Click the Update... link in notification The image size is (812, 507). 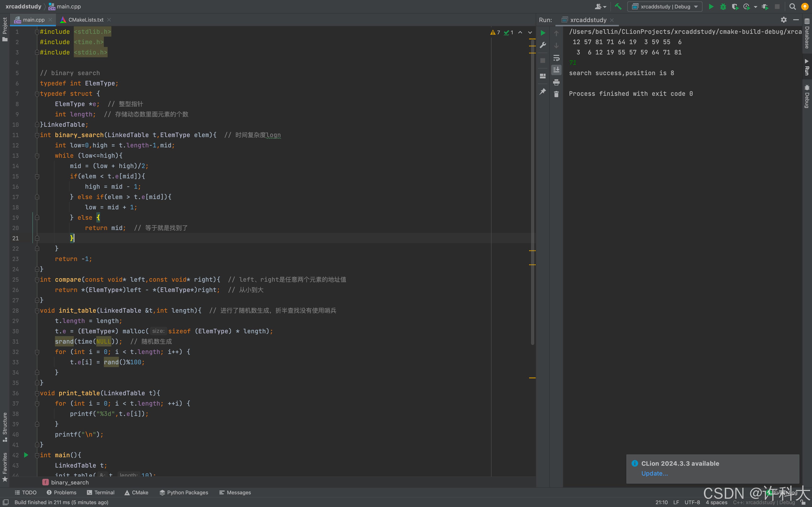tap(654, 473)
